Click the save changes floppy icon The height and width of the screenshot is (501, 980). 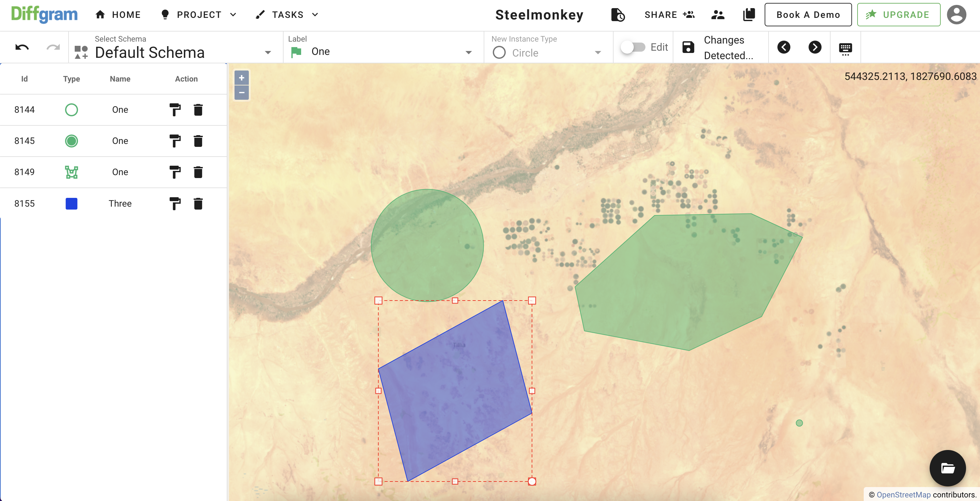pos(688,47)
